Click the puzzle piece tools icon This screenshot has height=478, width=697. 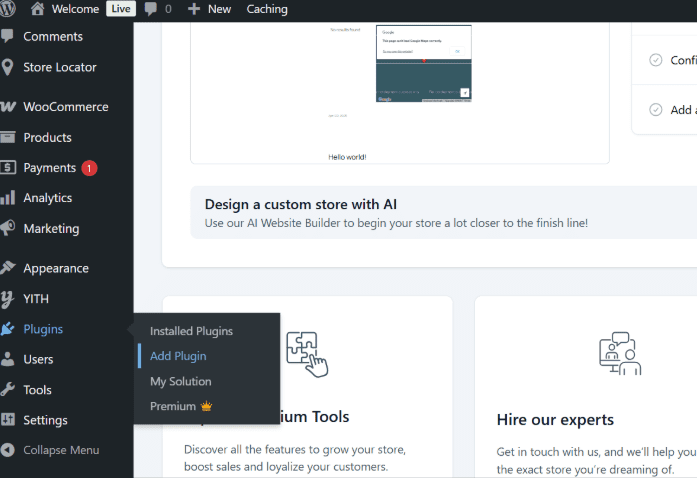307,354
